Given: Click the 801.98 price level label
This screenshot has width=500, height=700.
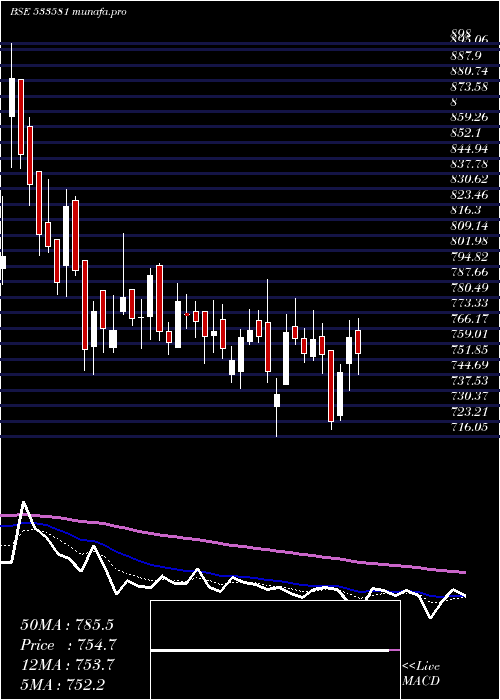Looking at the screenshot, I should coord(469,242).
